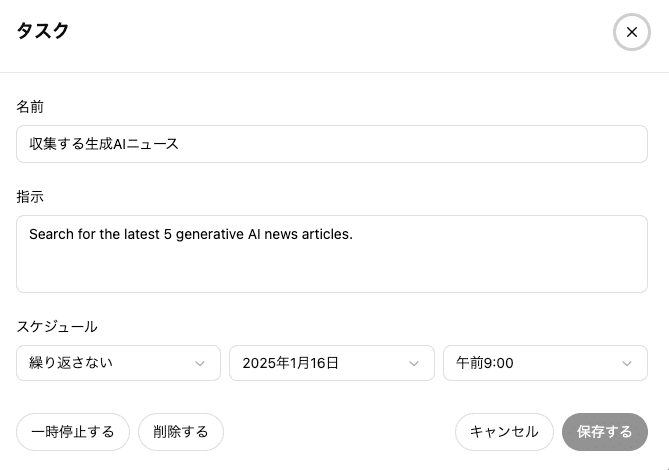
Task: Click the 一時停止する button
Action: (x=73, y=432)
